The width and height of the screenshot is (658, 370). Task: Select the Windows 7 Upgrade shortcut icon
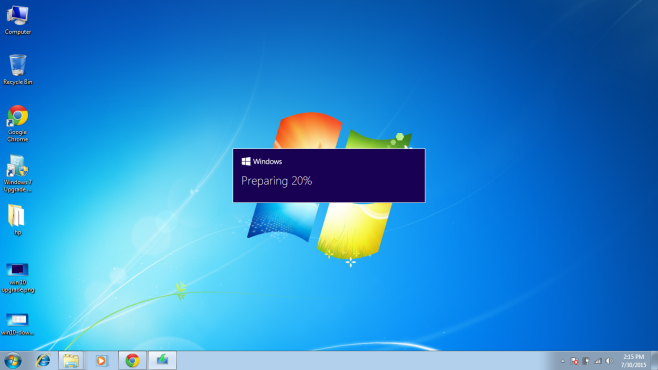tap(18, 174)
